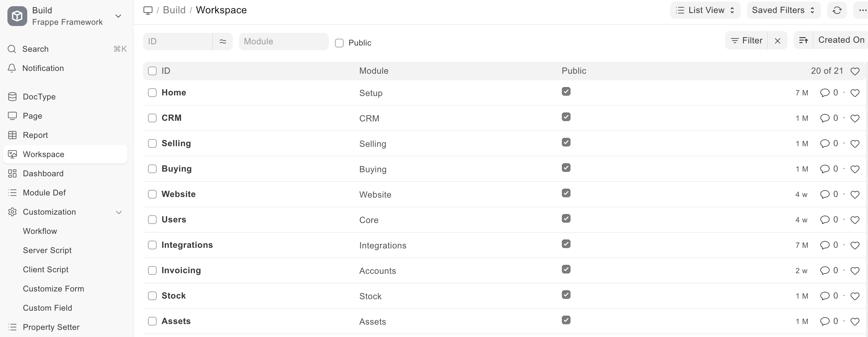Select all rows with header checkbox
Viewport: 868px width, 337px height.
tap(152, 71)
